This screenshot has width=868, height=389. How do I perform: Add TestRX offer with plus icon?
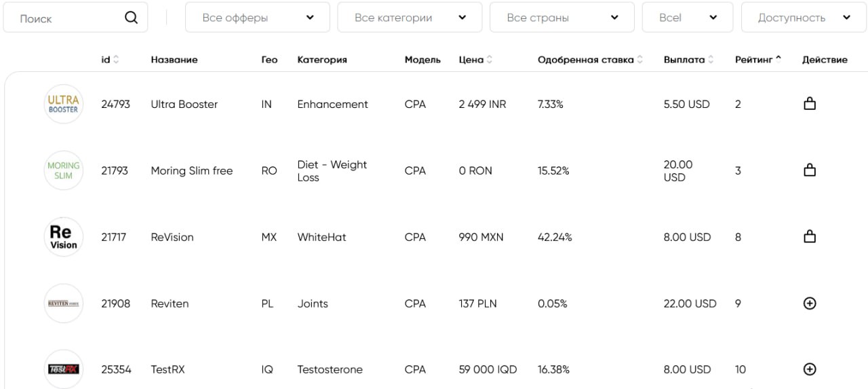coord(809,369)
